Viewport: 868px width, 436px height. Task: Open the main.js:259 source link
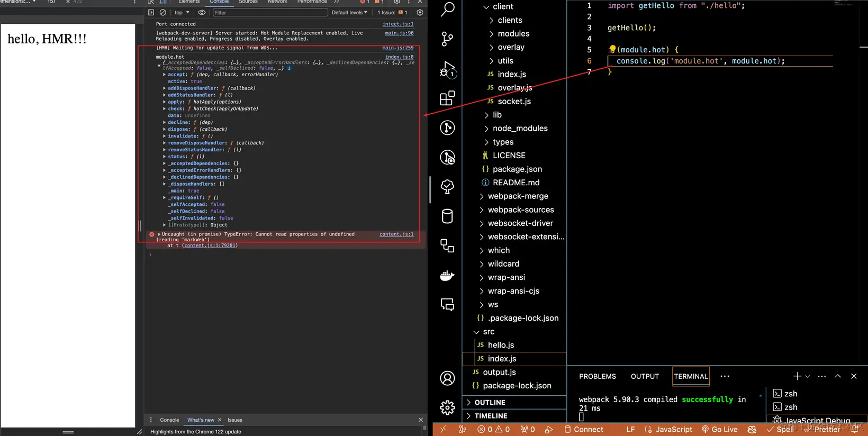(x=398, y=48)
